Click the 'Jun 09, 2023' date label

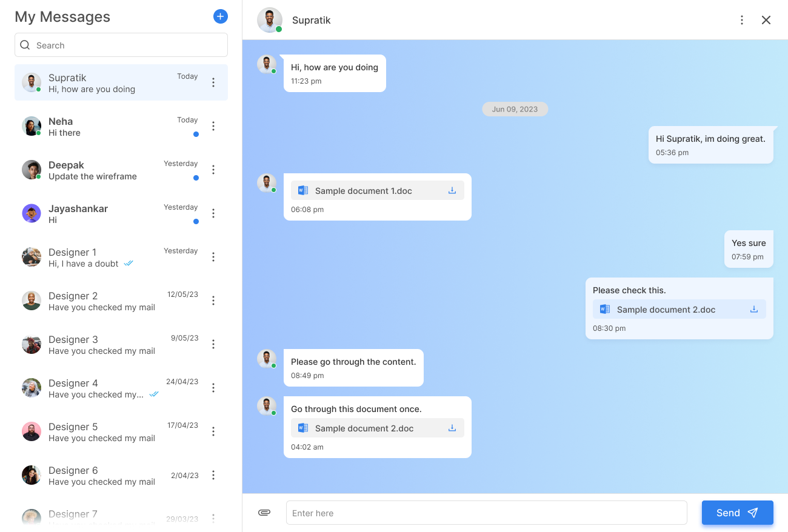pyautogui.click(x=515, y=109)
